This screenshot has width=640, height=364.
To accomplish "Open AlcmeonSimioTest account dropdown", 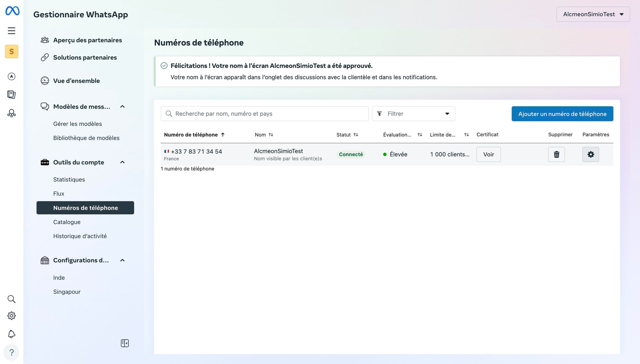I will (593, 14).
